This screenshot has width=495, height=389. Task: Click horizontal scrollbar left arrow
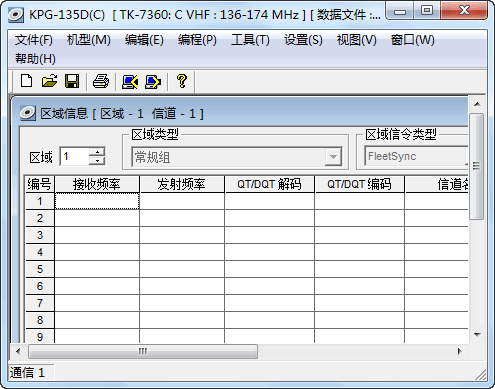[x=18, y=351]
